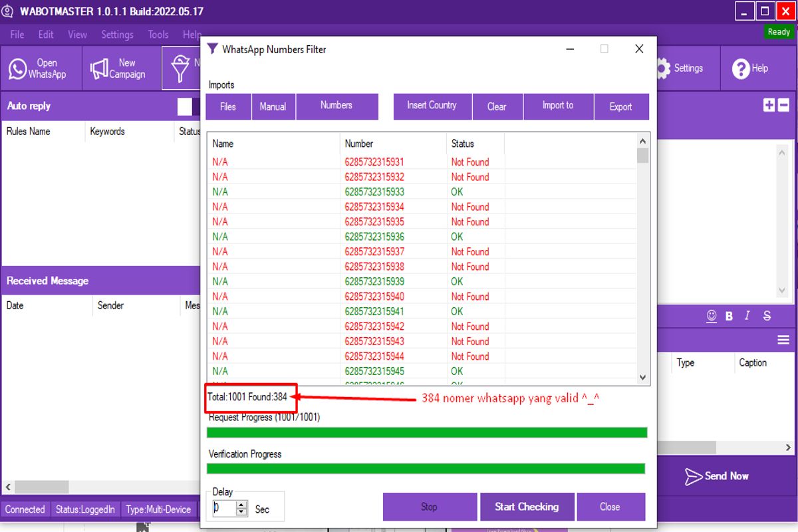Click the Request Progress bar
This screenshot has height=532, width=798.
point(427,433)
